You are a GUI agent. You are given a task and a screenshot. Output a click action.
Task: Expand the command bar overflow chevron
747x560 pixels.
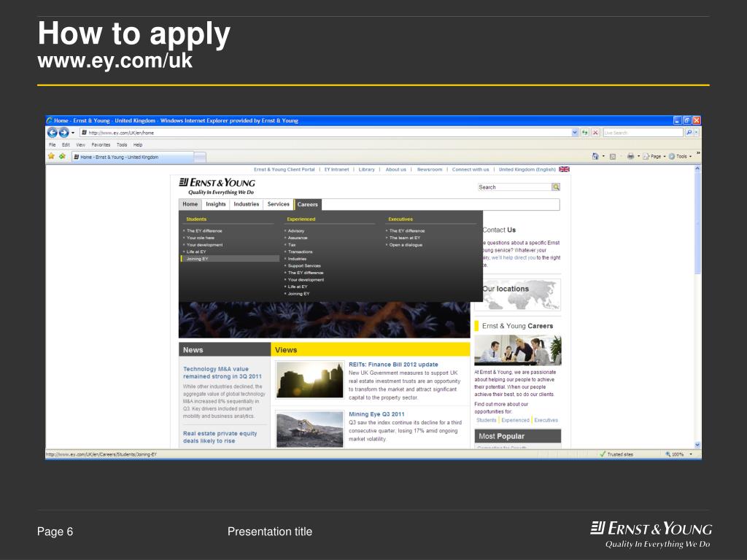pyautogui.click(x=698, y=153)
